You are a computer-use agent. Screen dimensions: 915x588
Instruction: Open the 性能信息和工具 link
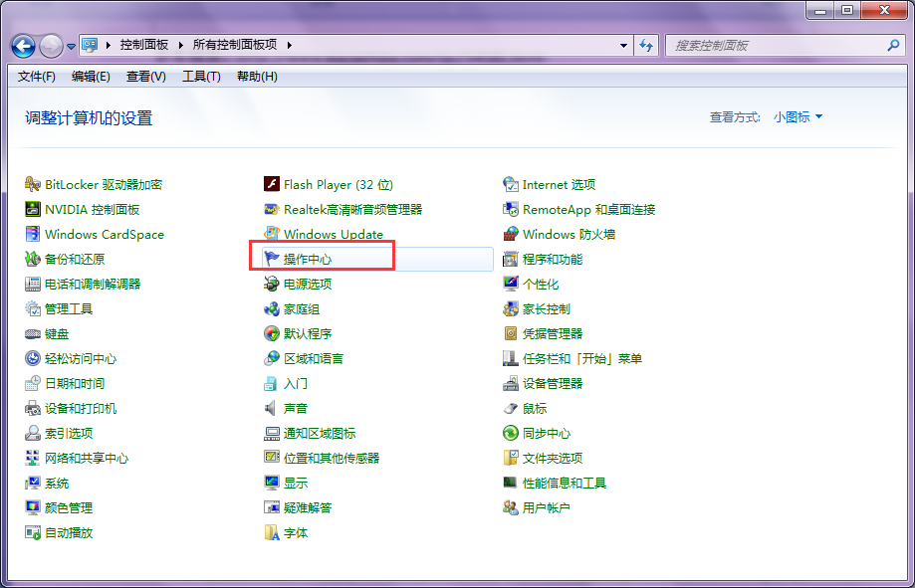pos(565,483)
